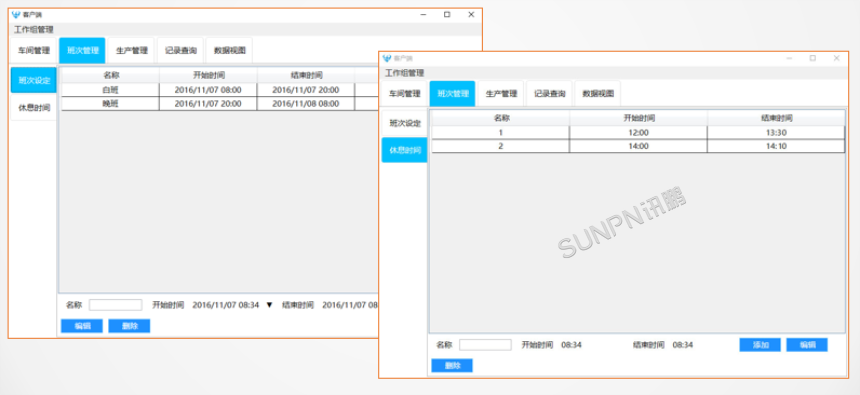Close the front window
Viewport: 860px width, 395px height.
click(x=836, y=58)
